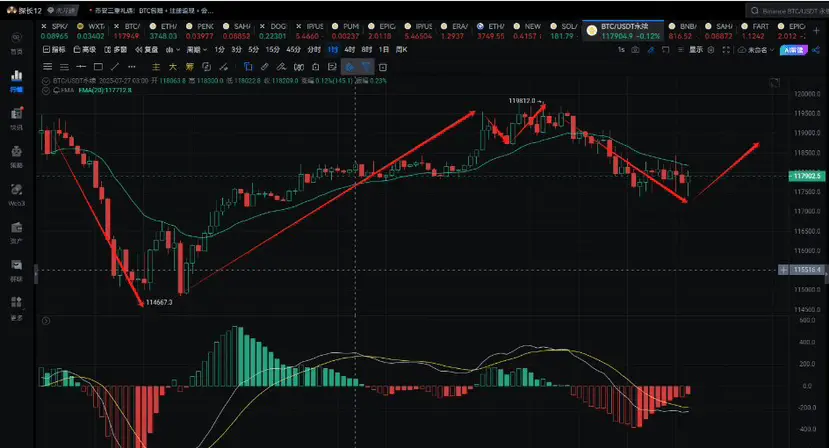Click the plus button beside 115516.4

click(783, 270)
